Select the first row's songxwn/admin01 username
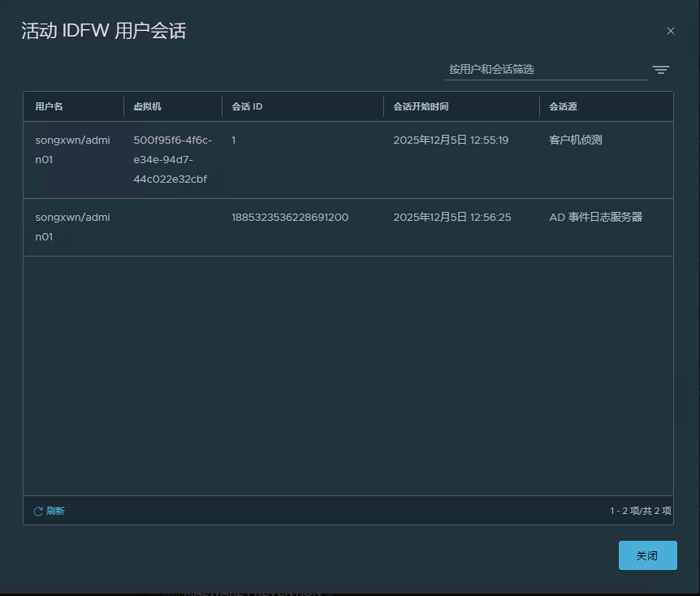The height and width of the screenshot is (596, 700). [x=72, y=149]
